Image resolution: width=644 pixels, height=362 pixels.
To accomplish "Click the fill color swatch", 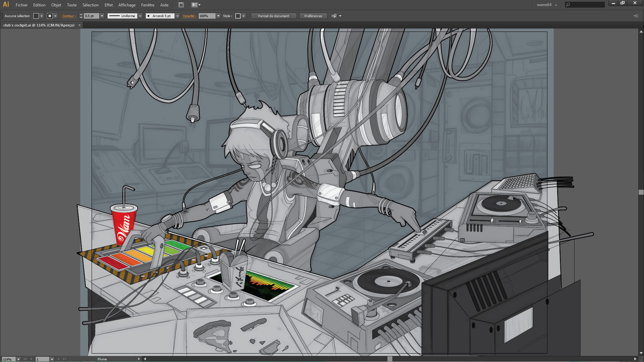I will tap(36, 16).
